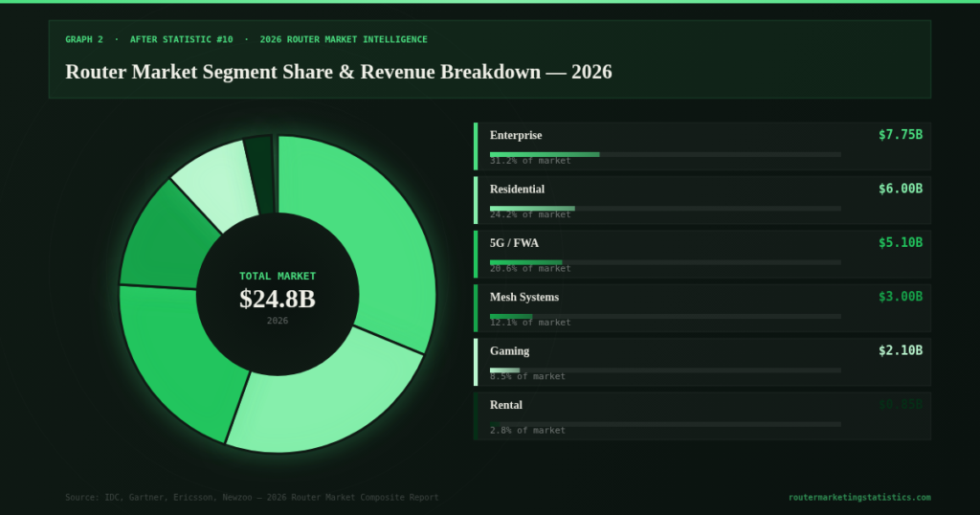Screen dimensions: 980x515
Task: Click the darkest small donut slice
Action: 260,174
